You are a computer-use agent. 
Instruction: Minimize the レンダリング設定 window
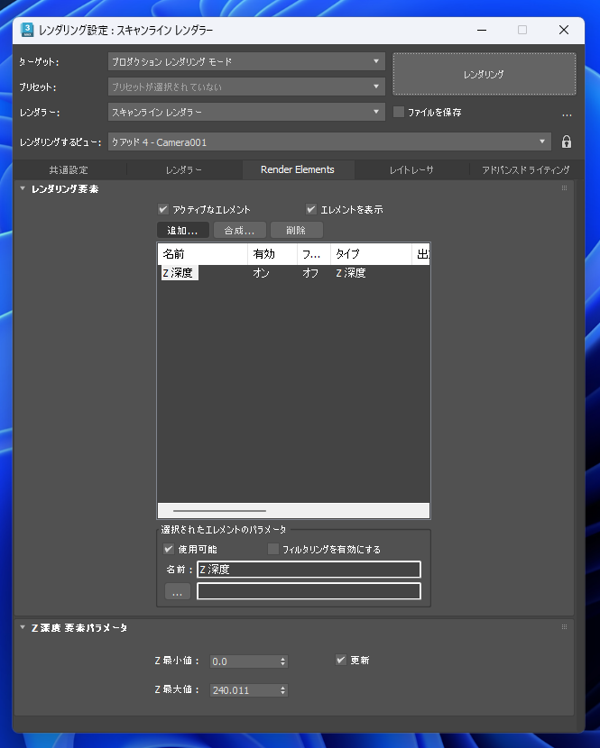click(x=482, y=30)
